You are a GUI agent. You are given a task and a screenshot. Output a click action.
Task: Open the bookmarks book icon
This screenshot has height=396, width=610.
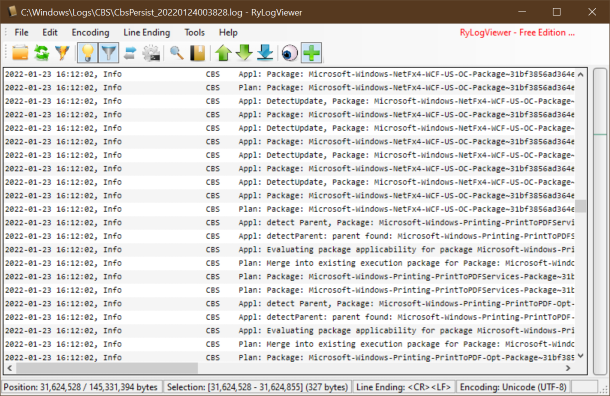click(x=198, y=53)
